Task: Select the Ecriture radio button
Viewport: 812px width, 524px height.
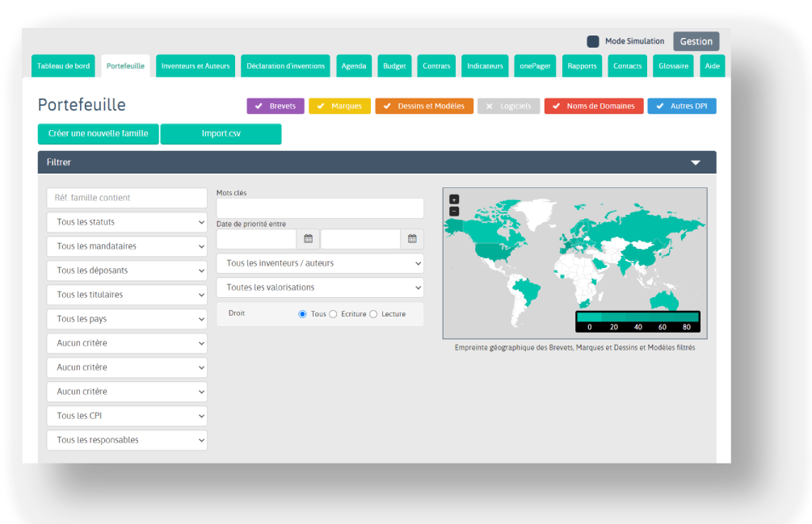Action: click(333, 314)
